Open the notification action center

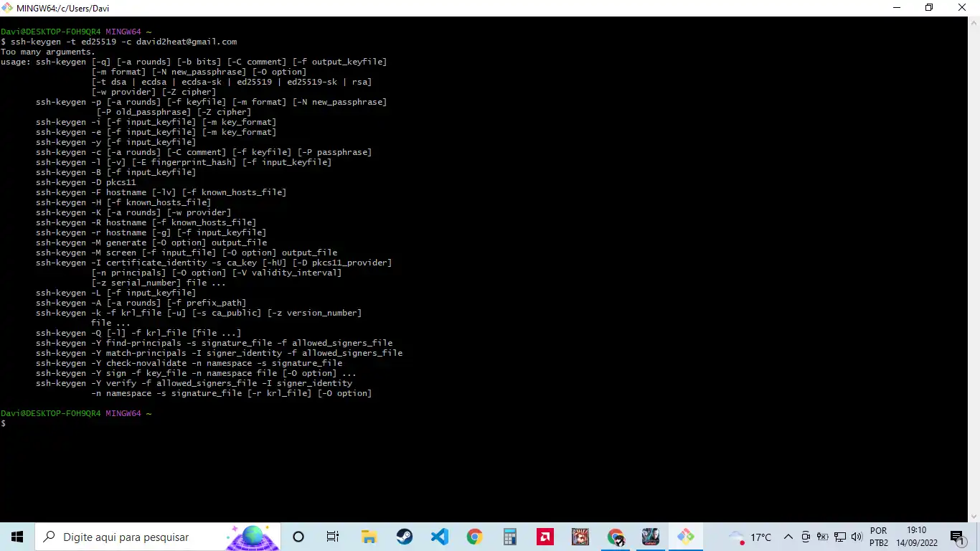pos(957,537)
